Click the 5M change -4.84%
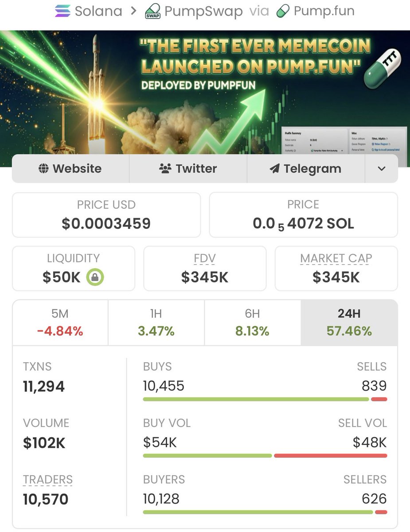The height and width of the screenshot is (532, 410). [x=60, y=331]
